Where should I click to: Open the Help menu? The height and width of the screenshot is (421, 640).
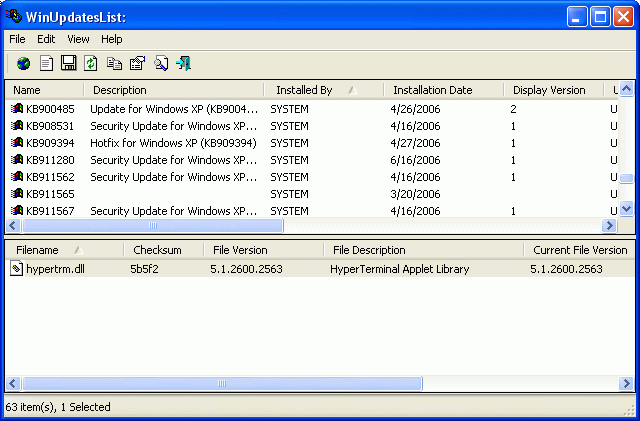point(111,39)
